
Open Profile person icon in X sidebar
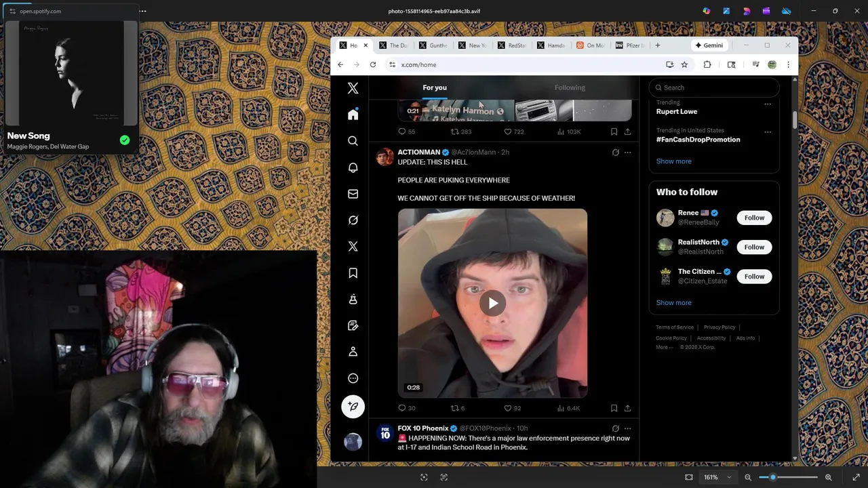click(353, 352)
